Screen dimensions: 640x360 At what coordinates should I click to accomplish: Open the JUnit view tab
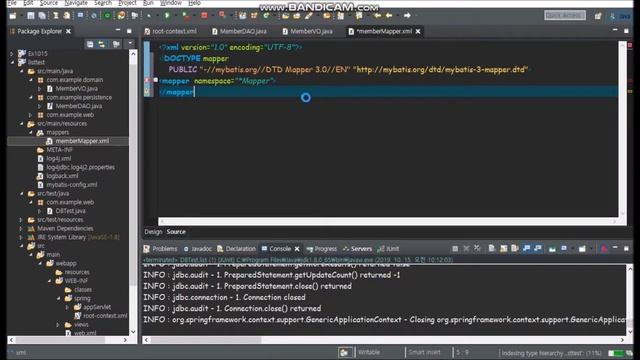(389, 249)
